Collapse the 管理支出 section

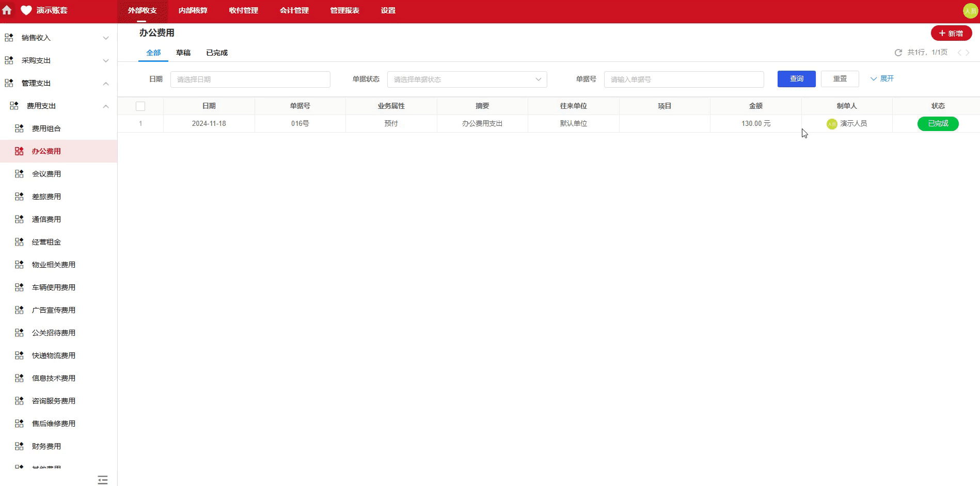tap(57, 83)
